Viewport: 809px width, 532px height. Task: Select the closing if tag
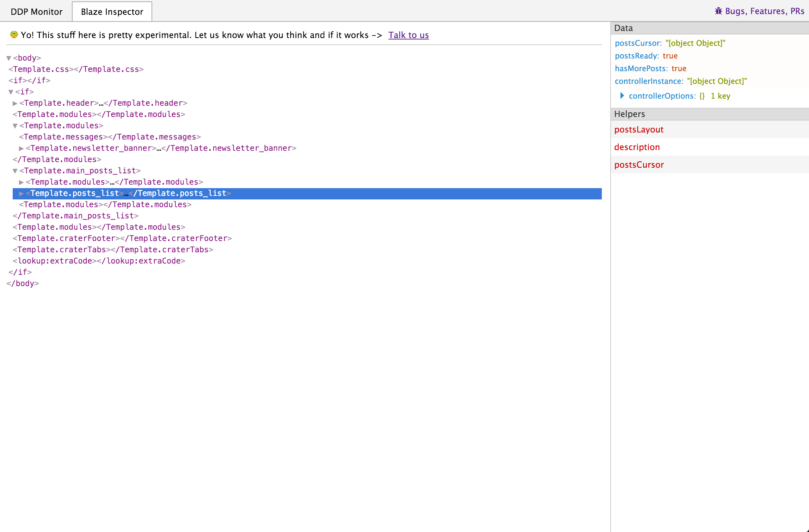tap(20, 272)
